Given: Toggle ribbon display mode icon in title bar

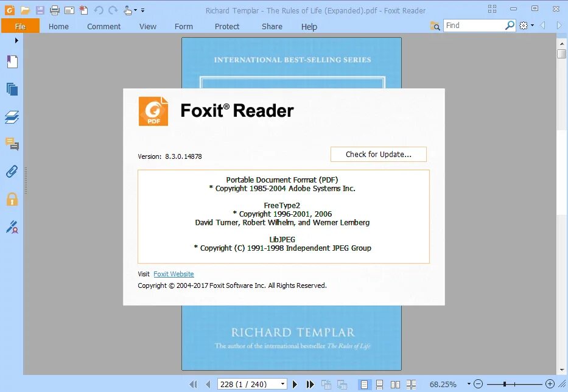Looking at the screenshot, I should [x=492, y=9].
